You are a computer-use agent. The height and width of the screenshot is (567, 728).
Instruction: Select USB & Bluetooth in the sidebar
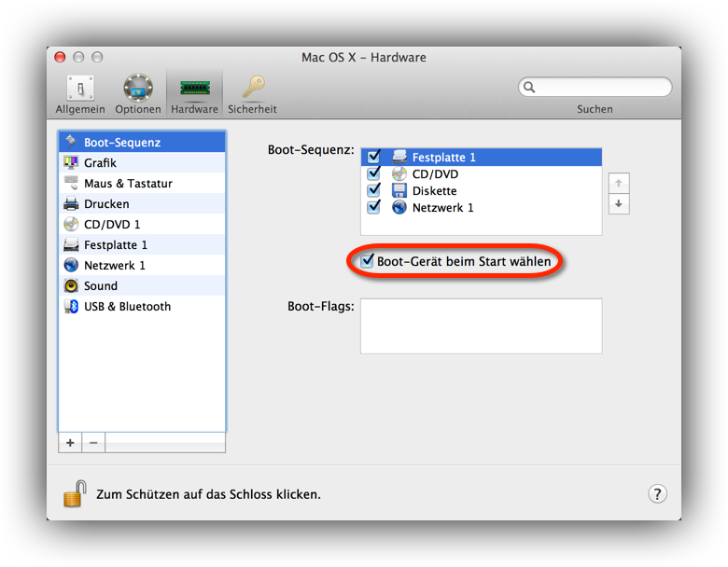coord(142,306)
